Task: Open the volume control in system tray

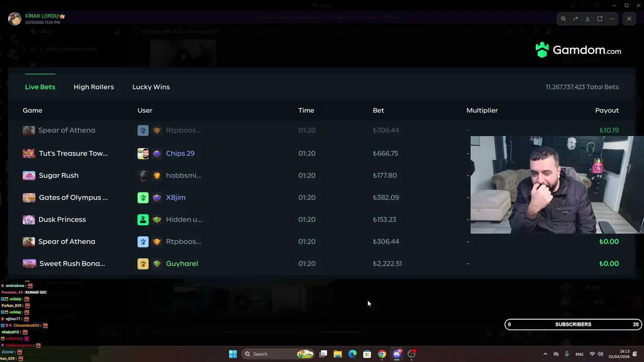Action: [x=601, y=354]
